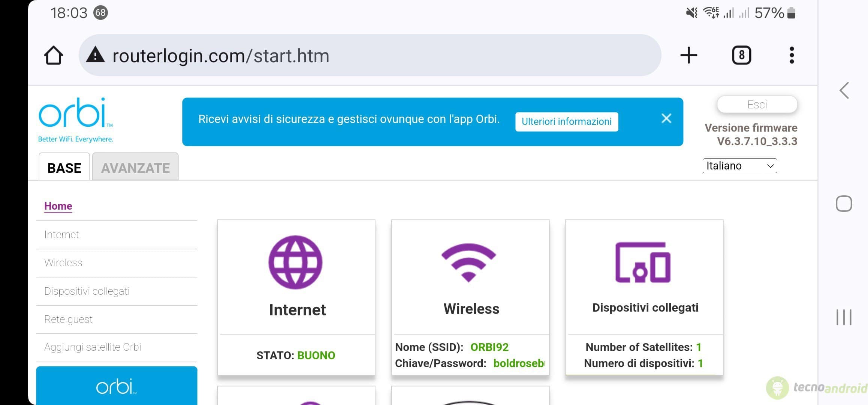Tap the muted sound status icon
Image resolution: width=868 pixels, height=405 pixels.
pos(691,13)
